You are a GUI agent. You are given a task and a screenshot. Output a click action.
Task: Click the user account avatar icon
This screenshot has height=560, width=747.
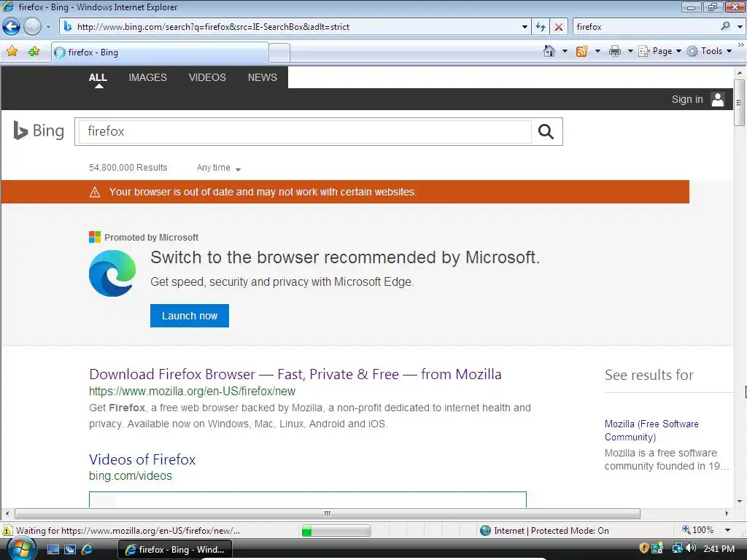tap(718, 99)
